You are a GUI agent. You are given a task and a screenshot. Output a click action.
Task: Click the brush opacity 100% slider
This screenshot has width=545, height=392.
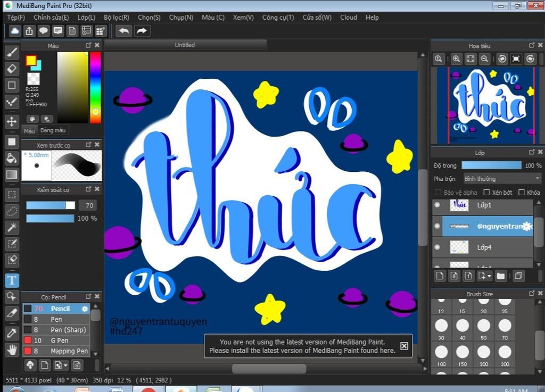tap(51, 219)
